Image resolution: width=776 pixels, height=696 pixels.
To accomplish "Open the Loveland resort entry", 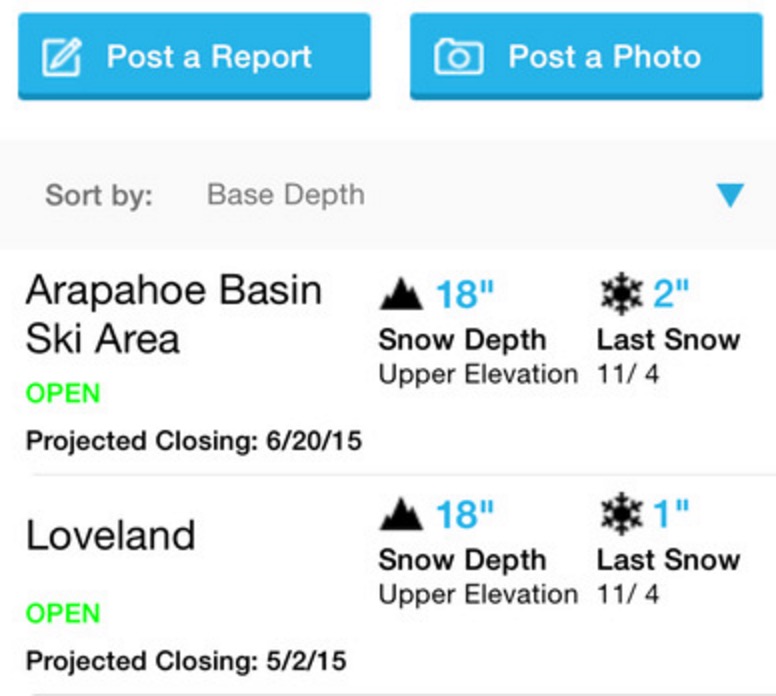I will [x=110, y=535].
